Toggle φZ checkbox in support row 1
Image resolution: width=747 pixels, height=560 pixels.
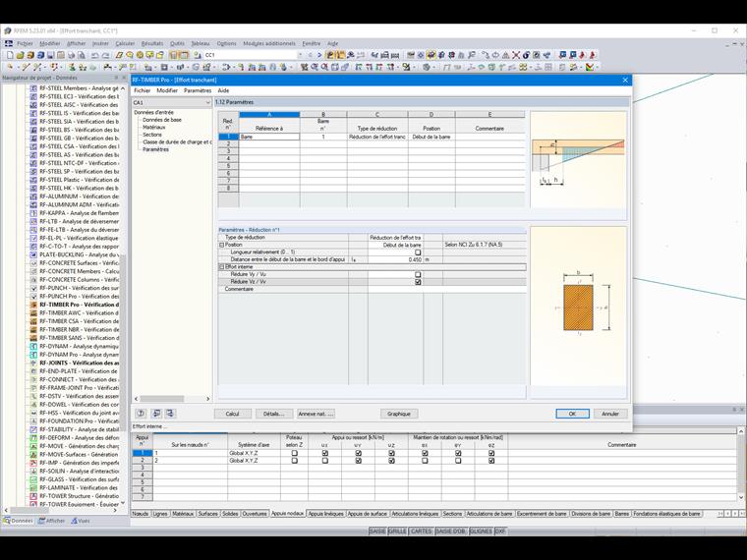(x=491, y=453)
